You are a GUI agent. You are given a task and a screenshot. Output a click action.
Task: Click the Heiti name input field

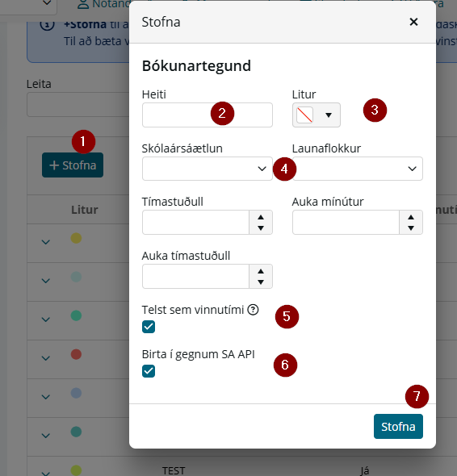pyautogui.click(x=208, y=115)
